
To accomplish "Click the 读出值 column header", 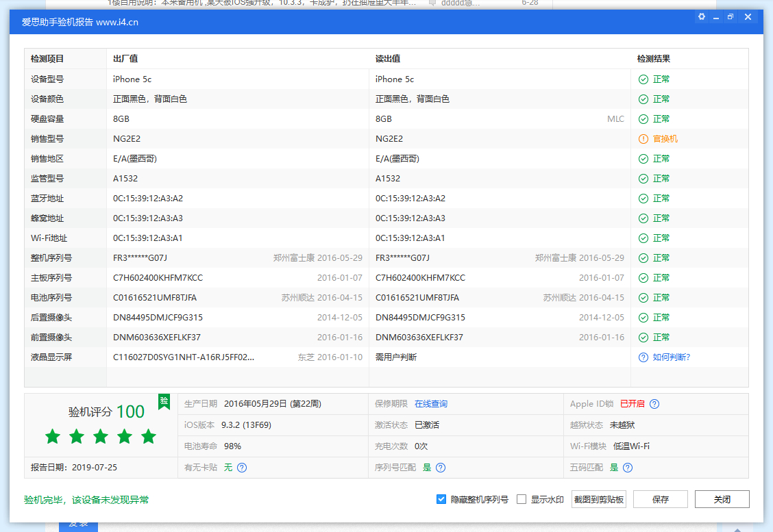I will click(388, 59).
